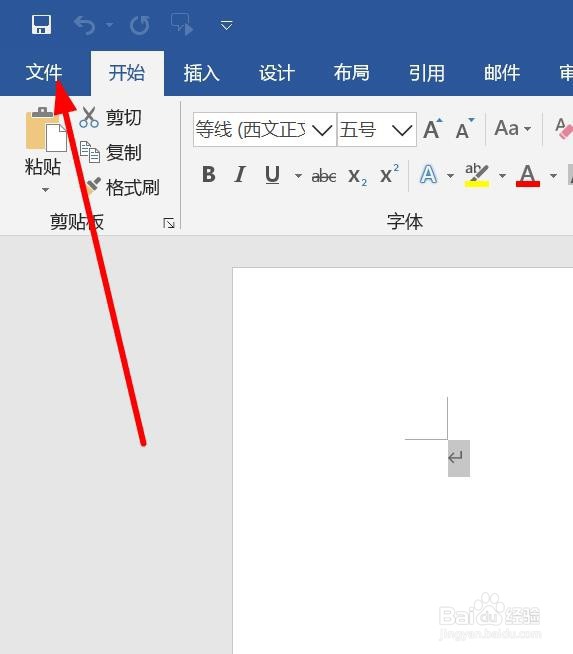The height and width of the screenshot is (654, 573).
Task: Click the Save icon in quick access toolbar
Action: [x=41, y=25]
